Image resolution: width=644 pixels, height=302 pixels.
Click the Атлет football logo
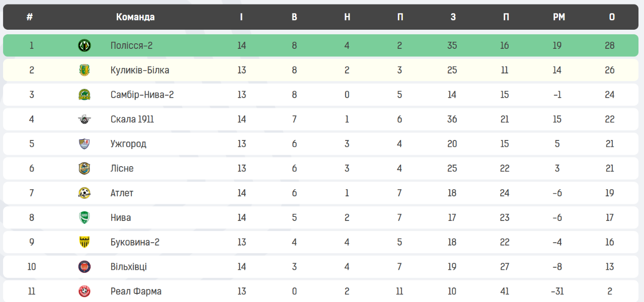[x=85, y=193]
